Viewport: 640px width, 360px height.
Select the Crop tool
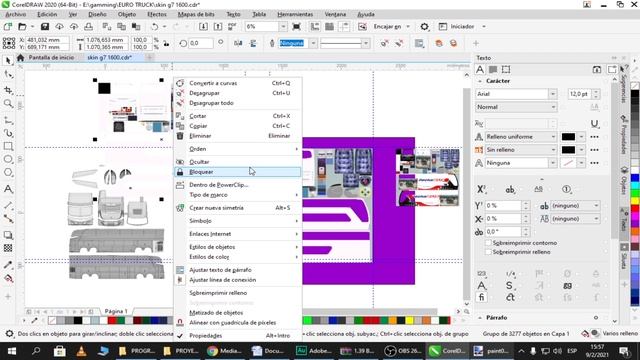pyautogui.click(x=8, y=89)
